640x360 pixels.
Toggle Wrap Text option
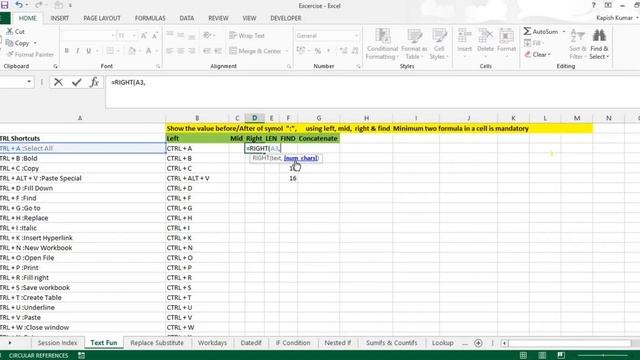coord(247,36)
